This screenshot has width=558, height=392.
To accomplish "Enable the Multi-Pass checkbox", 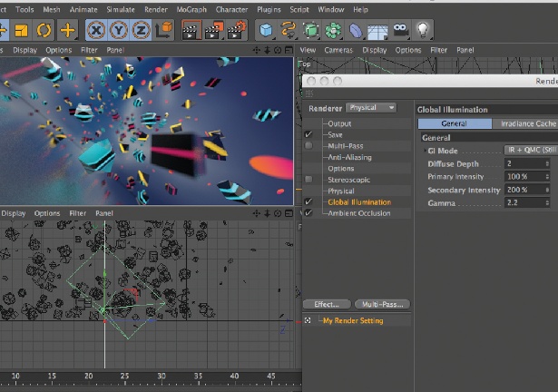I will tap(309, 145).
